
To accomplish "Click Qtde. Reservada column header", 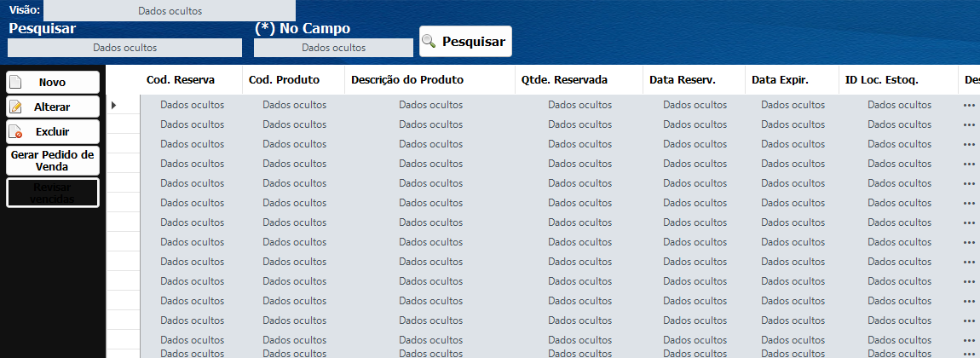I will (579, 80).
